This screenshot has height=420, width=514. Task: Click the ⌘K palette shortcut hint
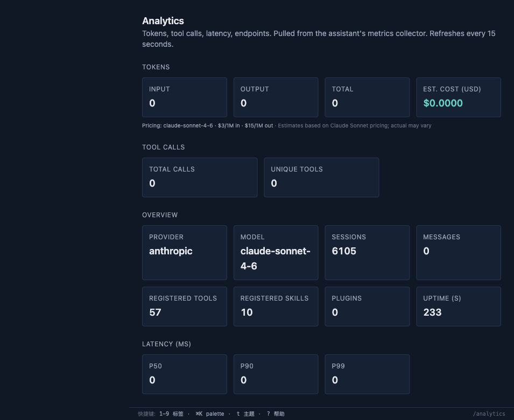[x=210, y=414]
